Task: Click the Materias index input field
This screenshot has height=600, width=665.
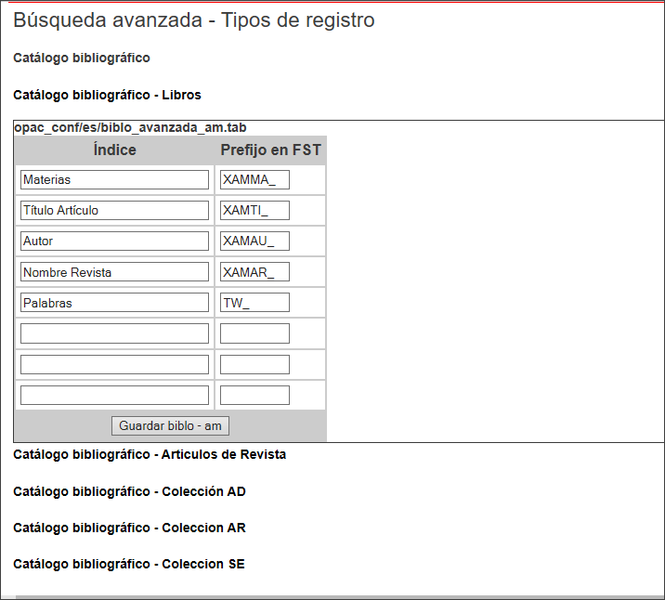Action: click(114, 180)
